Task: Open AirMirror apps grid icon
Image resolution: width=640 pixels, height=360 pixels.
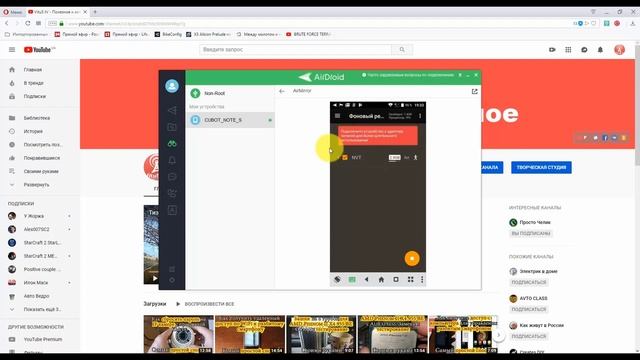Action: point(411,280)
